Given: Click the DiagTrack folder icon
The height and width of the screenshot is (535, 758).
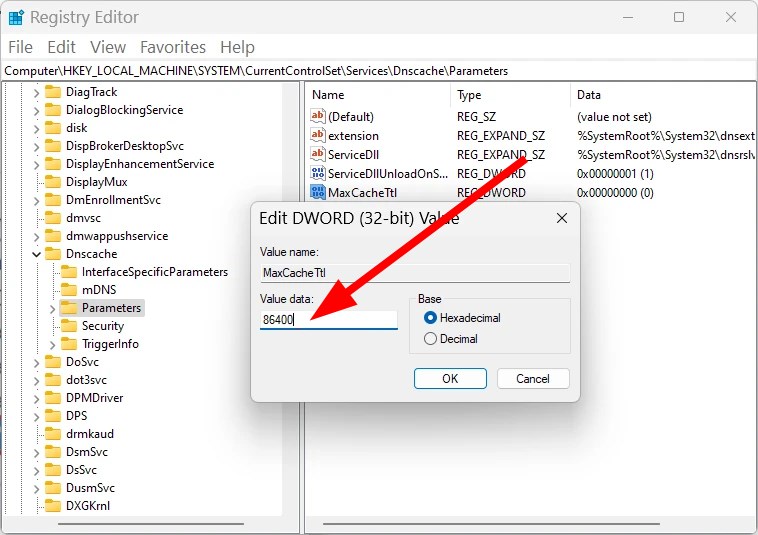Looking at the screenshot, I should coord(53,92).
